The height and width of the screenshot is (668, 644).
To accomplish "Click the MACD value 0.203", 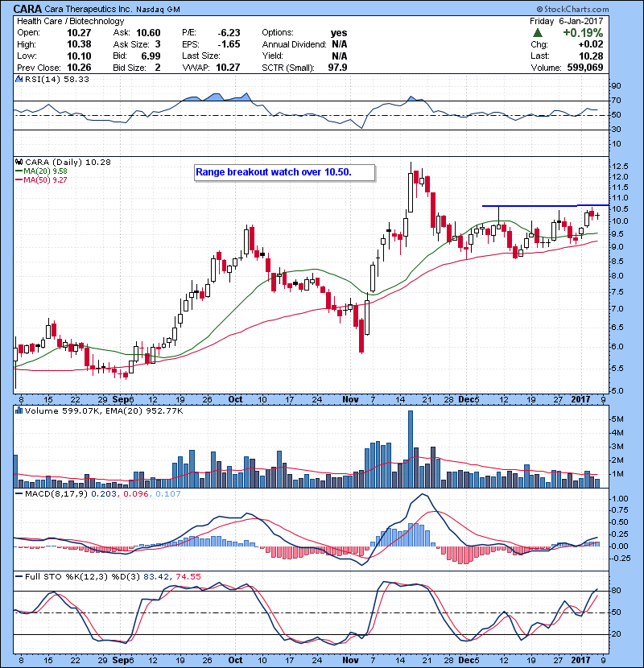I will (x=104, y=493).
